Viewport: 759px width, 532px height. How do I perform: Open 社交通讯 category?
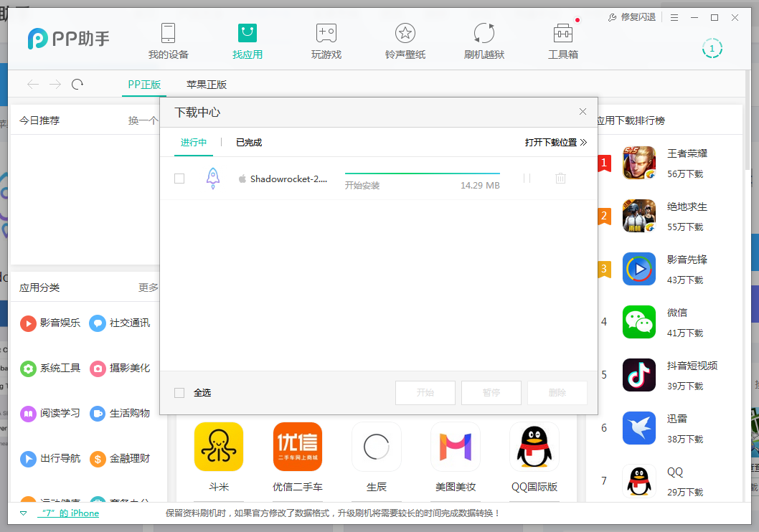pos(120,323)
